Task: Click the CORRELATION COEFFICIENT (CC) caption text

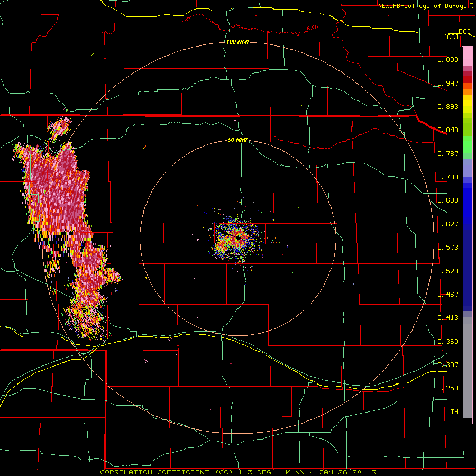Action: coord(168,472)
